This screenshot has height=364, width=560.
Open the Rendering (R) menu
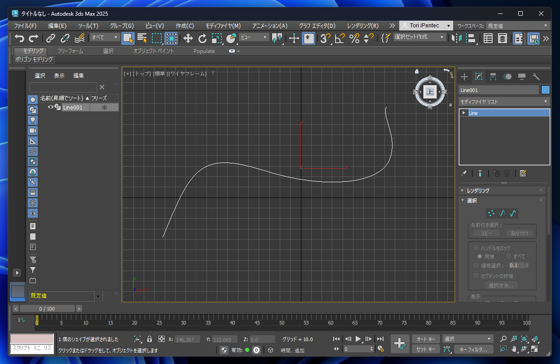coord(363,26)
